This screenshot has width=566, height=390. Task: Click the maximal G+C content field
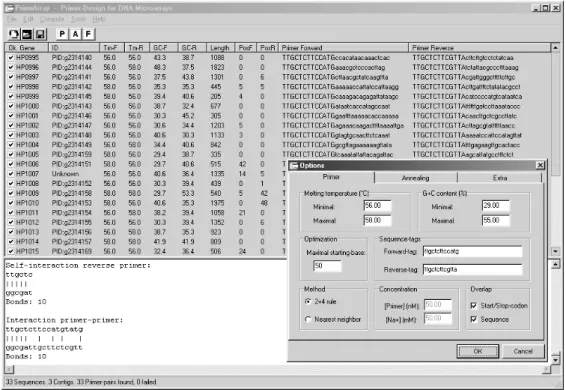(496, 220)
